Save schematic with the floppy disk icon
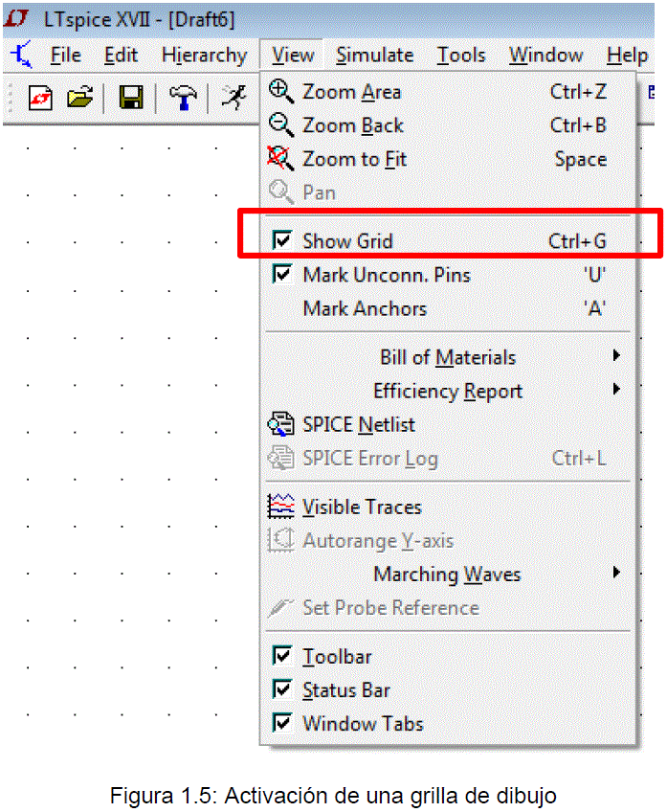Image resolution: width=667 pixels, height=812 pixels. click(x=131, y=97)
